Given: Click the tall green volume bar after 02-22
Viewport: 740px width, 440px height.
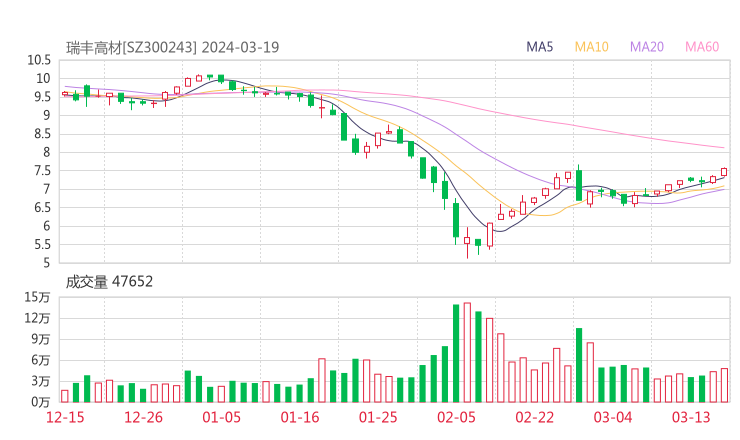Looking at the screenshot, I should tap(579, 365).
